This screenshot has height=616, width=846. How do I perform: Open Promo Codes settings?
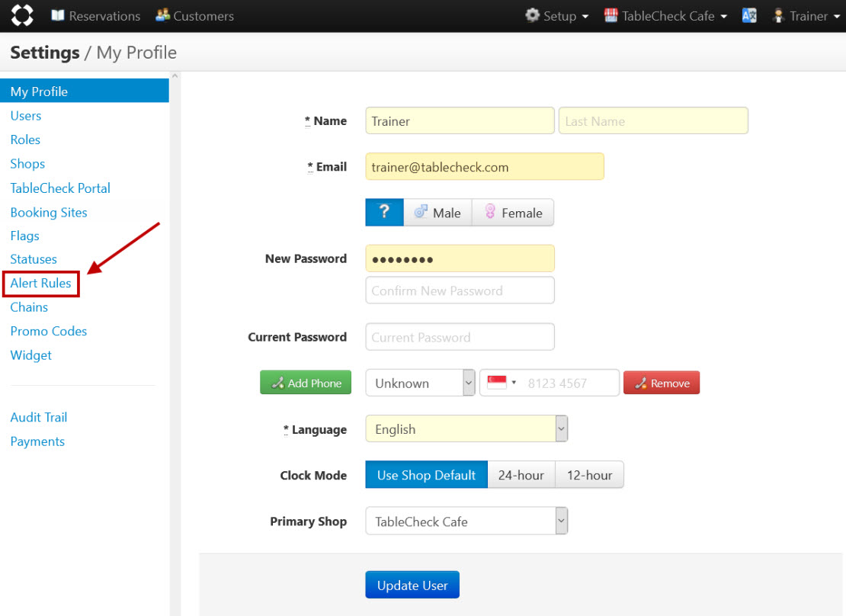(x=49, y=331)
